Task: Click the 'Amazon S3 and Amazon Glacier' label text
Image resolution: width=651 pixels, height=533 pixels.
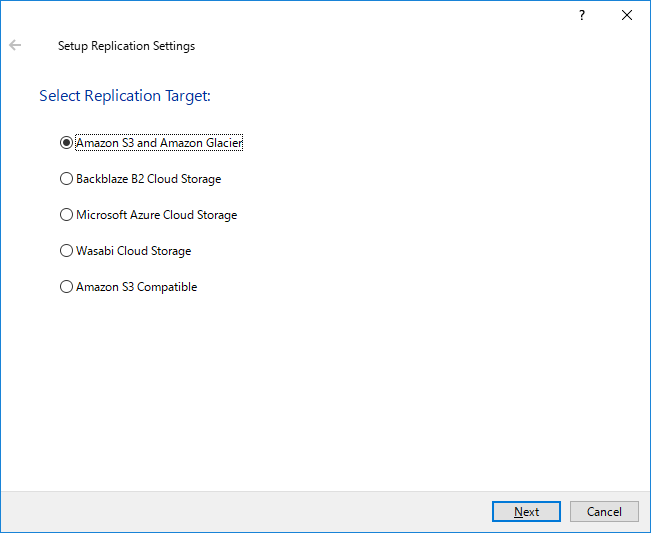Action: point(159,143)
